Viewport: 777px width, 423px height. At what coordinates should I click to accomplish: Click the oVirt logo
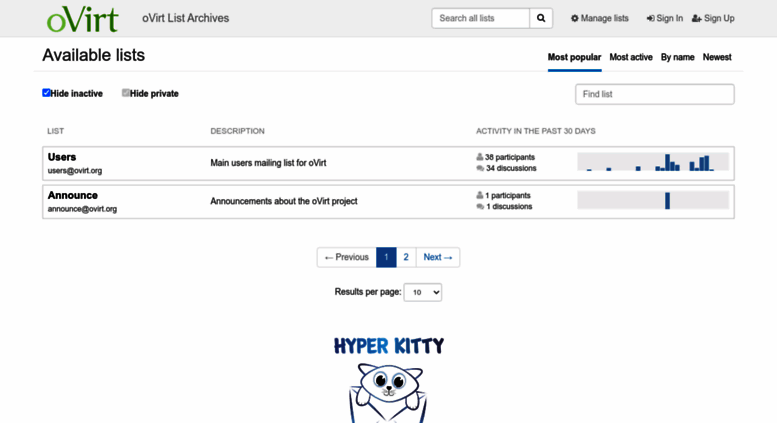[82, 19]
